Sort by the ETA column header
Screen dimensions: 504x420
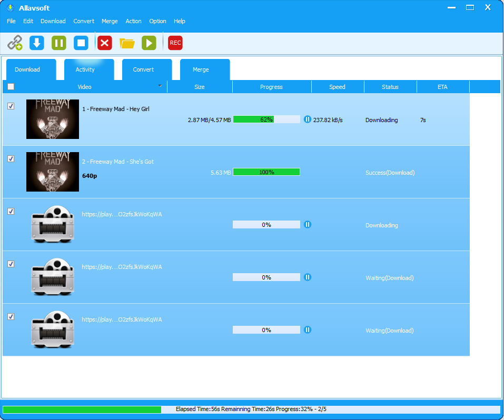(442, 87)
